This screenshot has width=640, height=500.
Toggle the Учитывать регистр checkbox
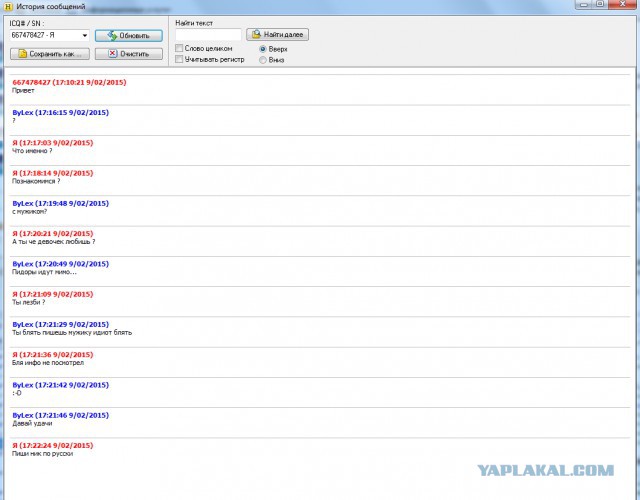pyautogui.click(x=179, y=59)
